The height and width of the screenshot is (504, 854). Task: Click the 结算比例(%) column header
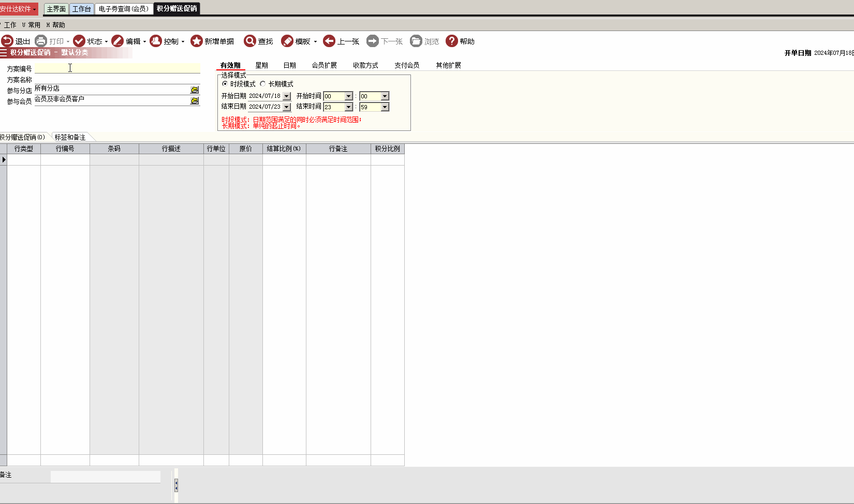pos(284,149)
